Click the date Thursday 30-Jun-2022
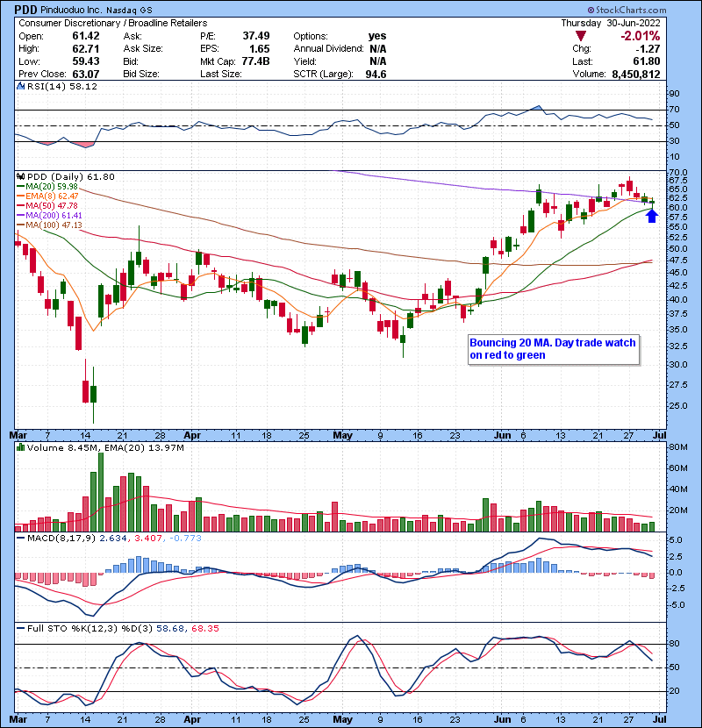This screenshot has height=728, width=702. point(611,23)
